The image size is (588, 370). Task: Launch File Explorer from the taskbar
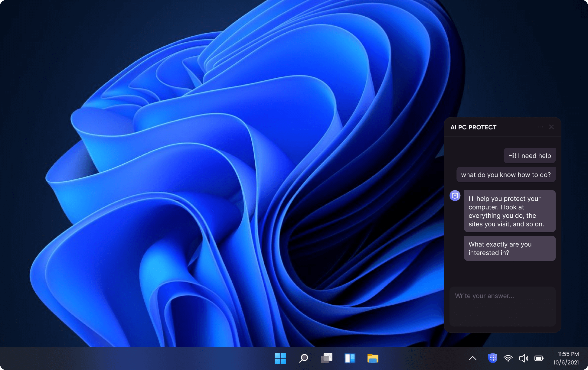tap(373, 359)
